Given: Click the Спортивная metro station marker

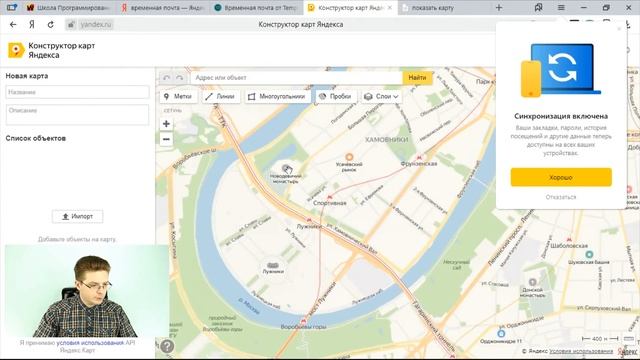Looking at the screenshot, I should coord(329,197).
